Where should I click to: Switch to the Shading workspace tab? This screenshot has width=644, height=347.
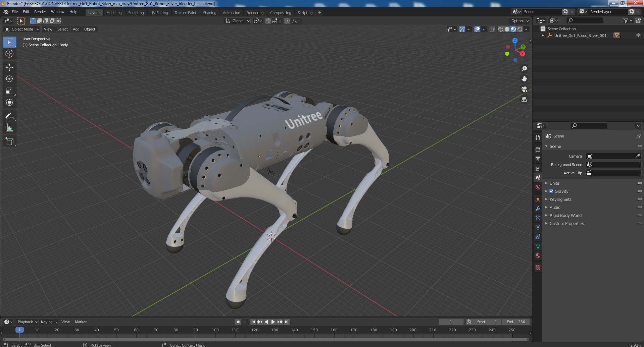pyautogui.click(x=209, y=13)
